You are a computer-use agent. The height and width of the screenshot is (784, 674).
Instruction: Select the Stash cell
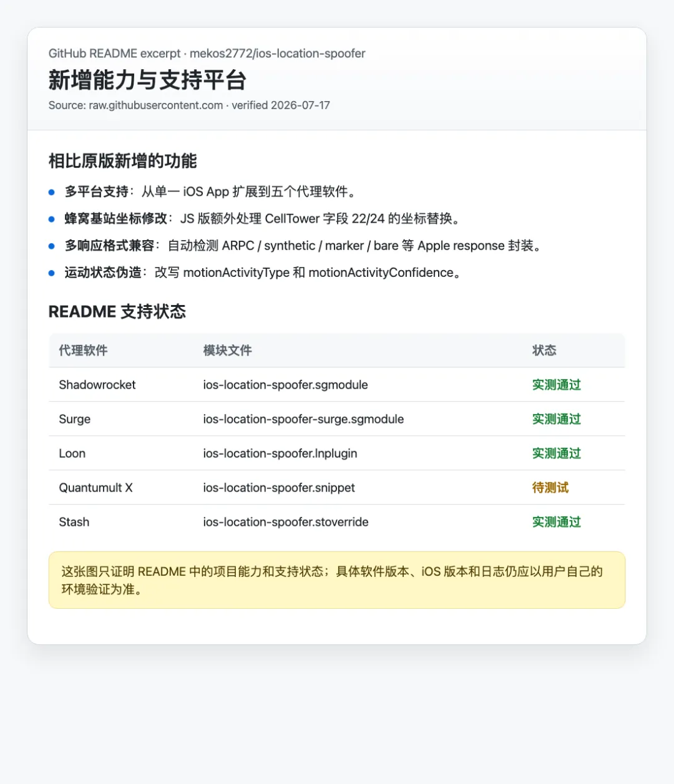[x=74, y=522]
